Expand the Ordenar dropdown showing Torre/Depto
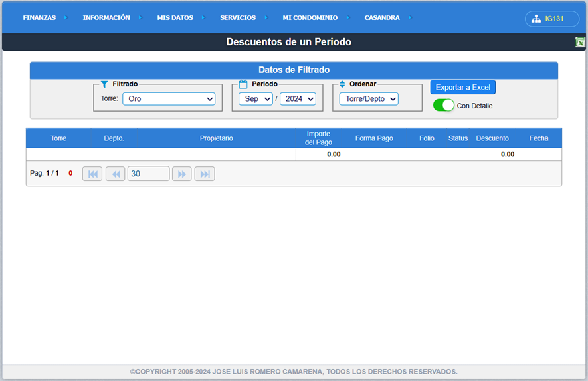Screen dimensions: 588x381 368,99
